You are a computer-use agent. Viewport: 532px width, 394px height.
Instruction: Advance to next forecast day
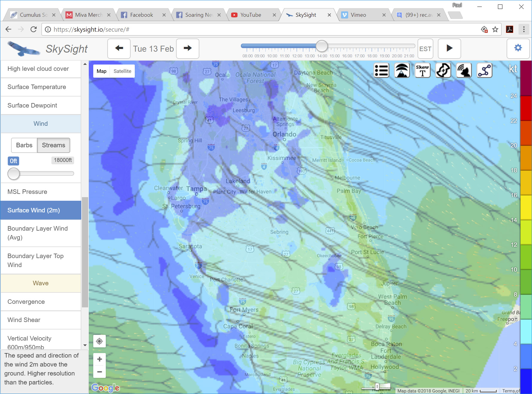(188, 48)
